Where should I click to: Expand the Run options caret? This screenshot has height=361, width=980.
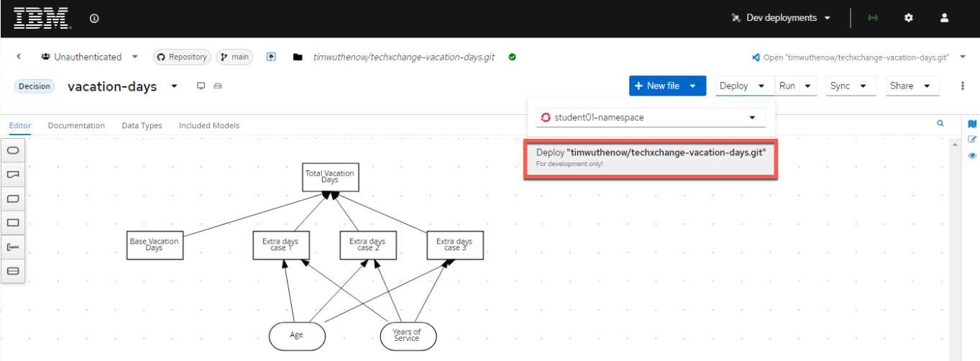pyautogui.click(x=808, y=86)
